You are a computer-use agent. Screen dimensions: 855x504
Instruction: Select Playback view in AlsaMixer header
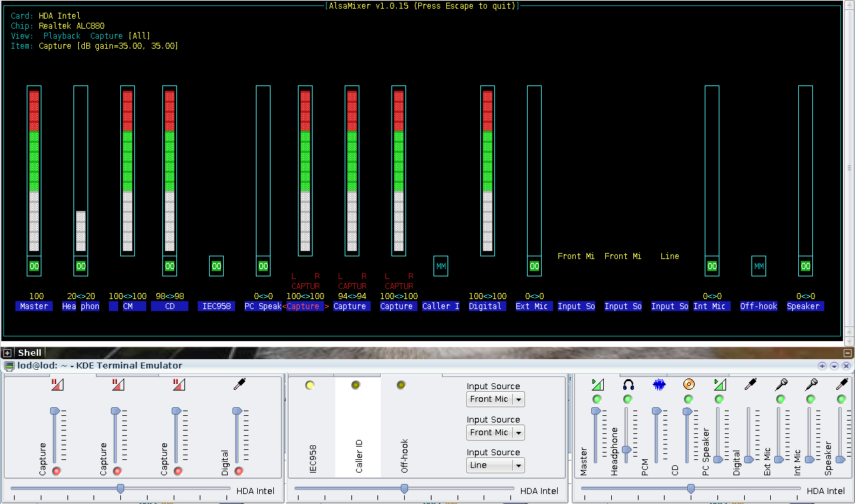[61, 36]
